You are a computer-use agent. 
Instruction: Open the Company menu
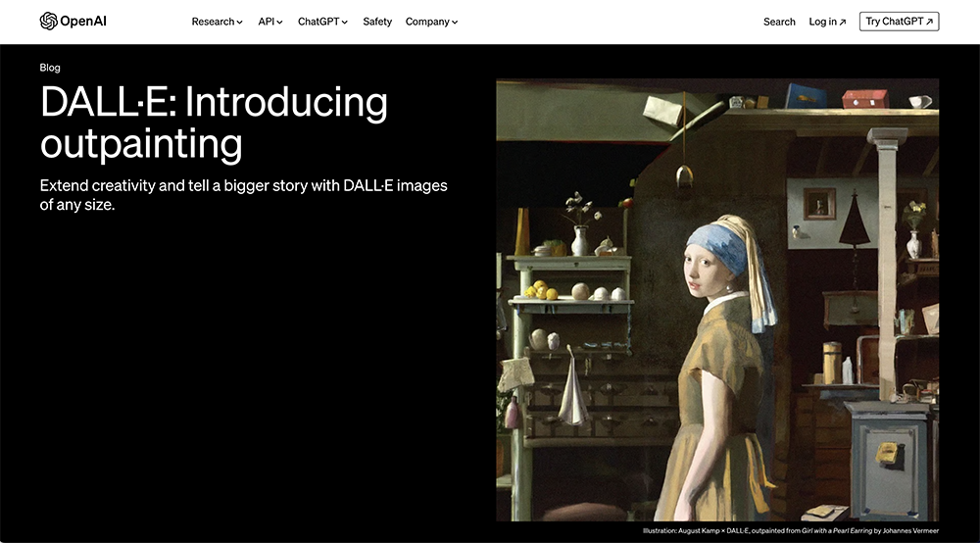(431, 22)
